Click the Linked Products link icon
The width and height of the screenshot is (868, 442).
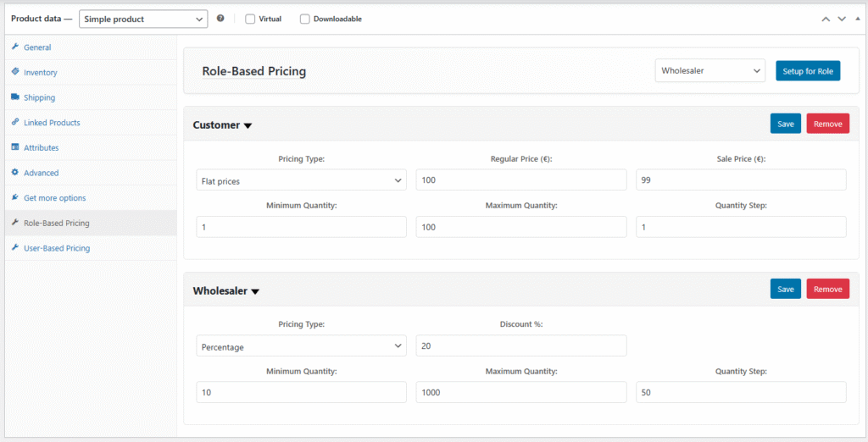tap(15, 122)
